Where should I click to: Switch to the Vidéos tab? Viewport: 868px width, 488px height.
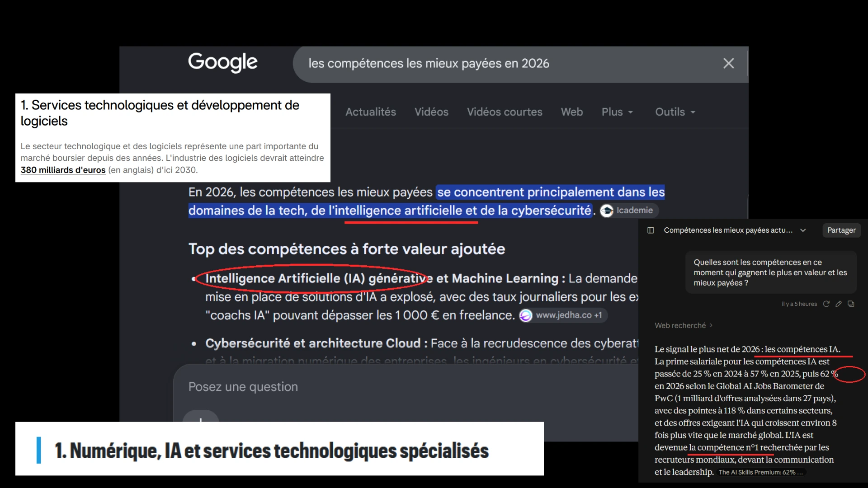[x=431, y=112]
